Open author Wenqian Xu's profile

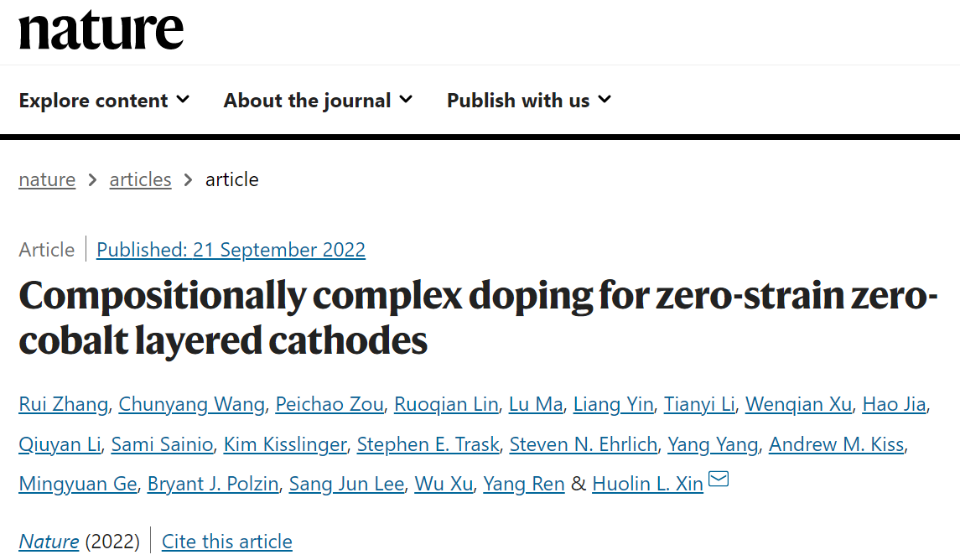click(798, 404)
